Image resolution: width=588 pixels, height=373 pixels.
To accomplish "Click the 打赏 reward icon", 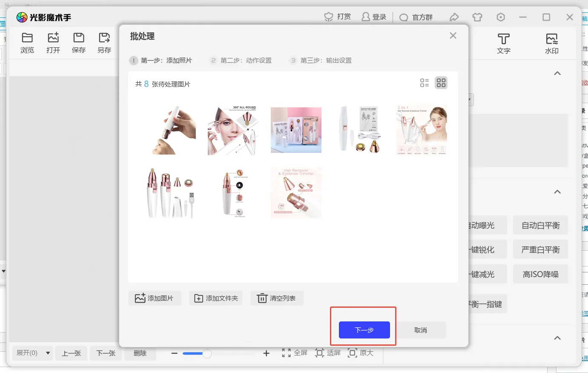I will click(x=329, y=17).
